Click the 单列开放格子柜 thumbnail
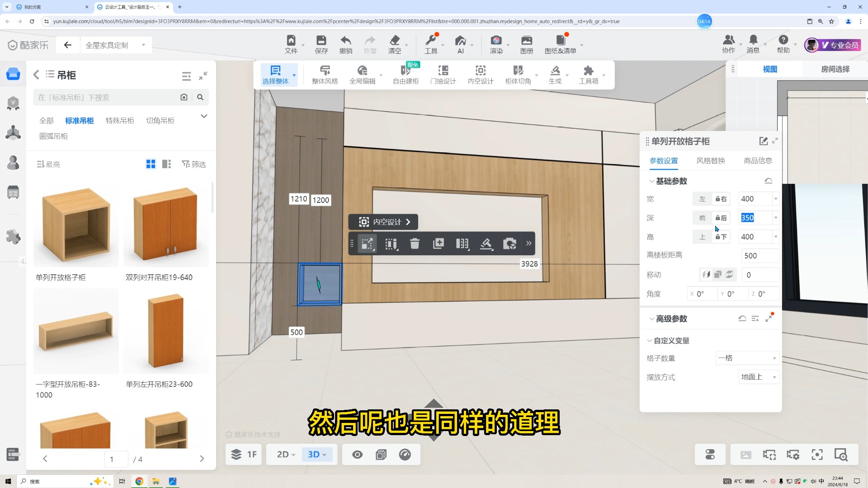The width and height of the screenshot is (868, 488). click(x=76, y=224)
